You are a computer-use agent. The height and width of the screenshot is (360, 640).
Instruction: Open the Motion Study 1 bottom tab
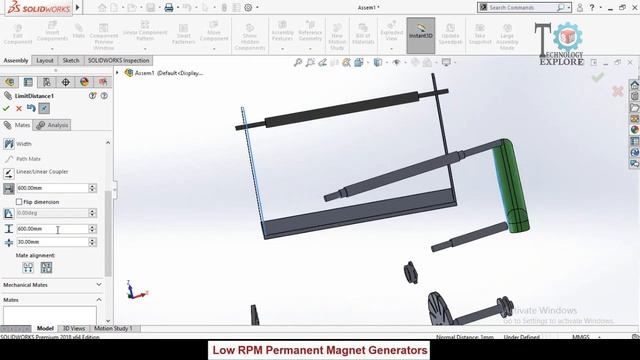pos(113,328)
